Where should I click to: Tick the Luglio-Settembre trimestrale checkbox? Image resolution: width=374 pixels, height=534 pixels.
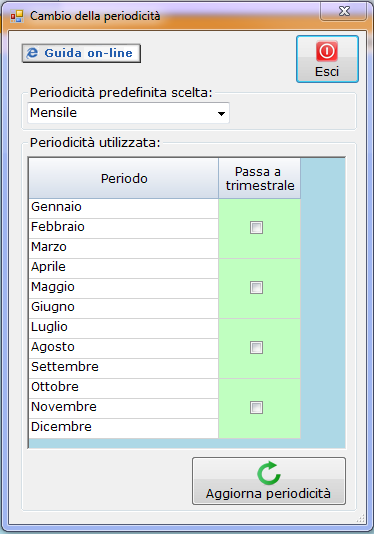point(256,347)
